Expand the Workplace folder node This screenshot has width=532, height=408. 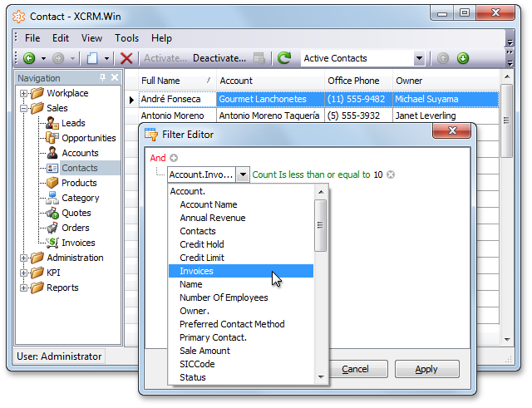tap(23, 93)
